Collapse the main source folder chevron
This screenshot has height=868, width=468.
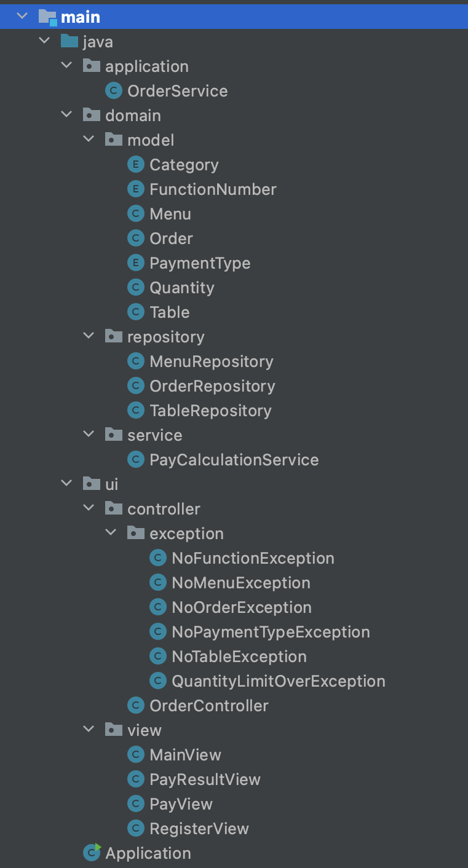coord(23,17)
